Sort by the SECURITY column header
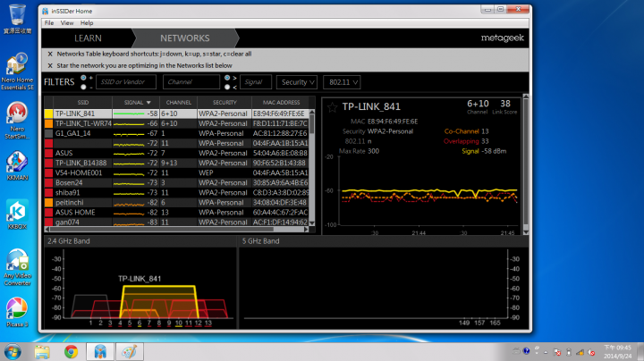Image resolution: width=644 pixels, height=361 pixels. point(225,103)
